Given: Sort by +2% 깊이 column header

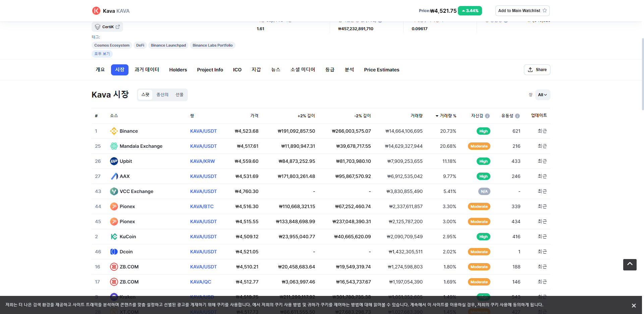Looking at the screenshot, I should (306, 116).
